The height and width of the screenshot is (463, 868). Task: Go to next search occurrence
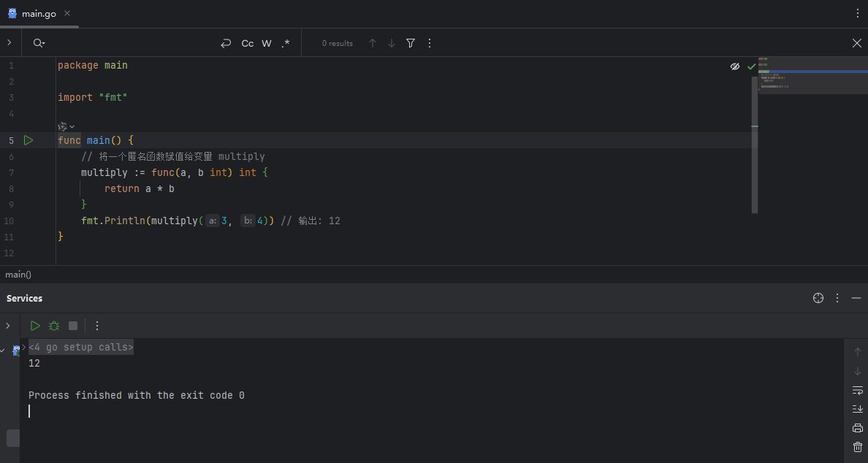(x=392, y=43)
